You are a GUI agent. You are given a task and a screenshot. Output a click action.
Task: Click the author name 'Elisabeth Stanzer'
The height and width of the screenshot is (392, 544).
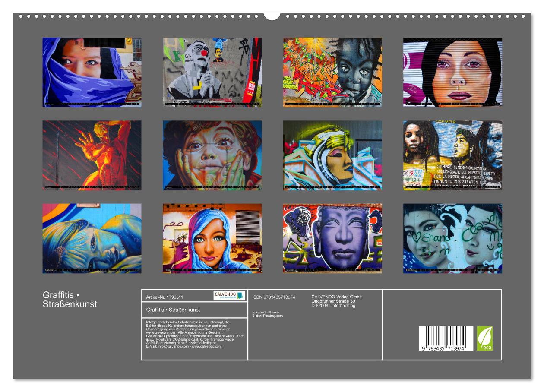coord(266,312)
